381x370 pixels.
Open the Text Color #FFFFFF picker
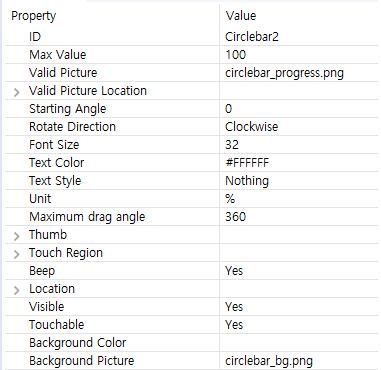pyautogui.click(x=299, y=163)
